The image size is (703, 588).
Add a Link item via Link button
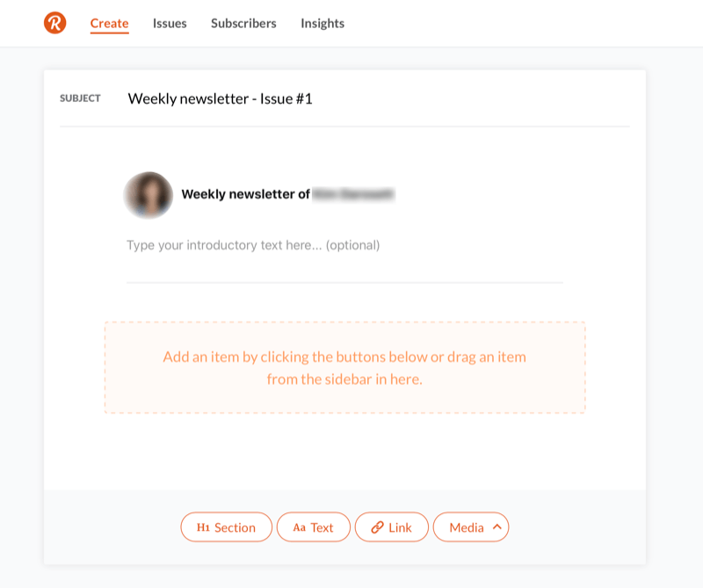click(391, 527)
